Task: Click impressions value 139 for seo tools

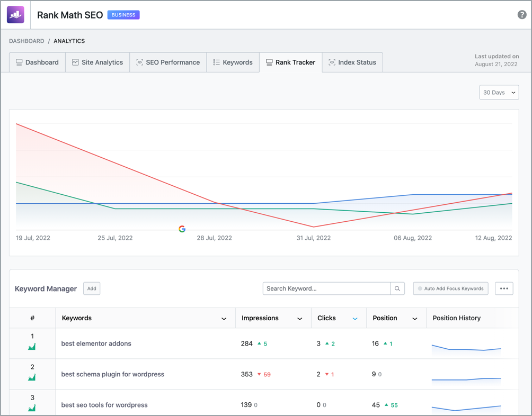Action: point(246,405)
